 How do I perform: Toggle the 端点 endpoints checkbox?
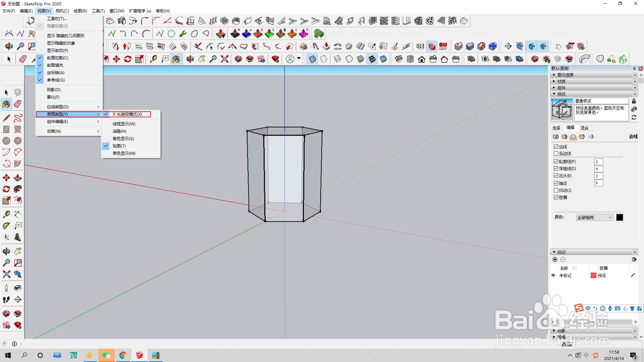click(556, 183)
